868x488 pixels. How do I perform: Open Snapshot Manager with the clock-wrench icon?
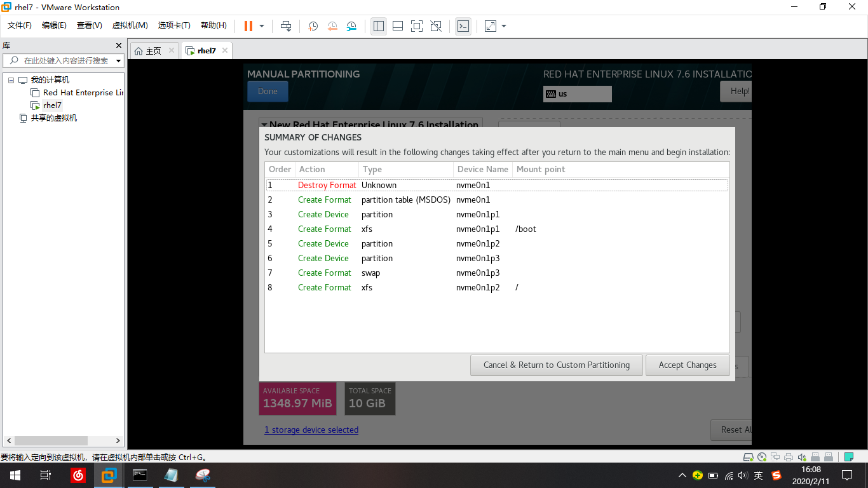[351, 26]
